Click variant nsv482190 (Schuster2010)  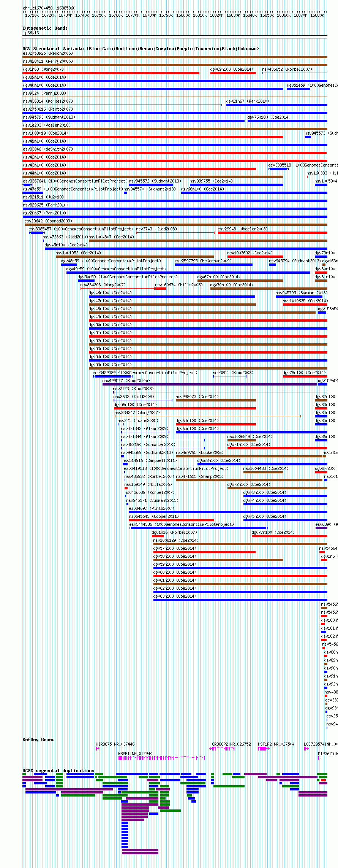tap(148, 444)
